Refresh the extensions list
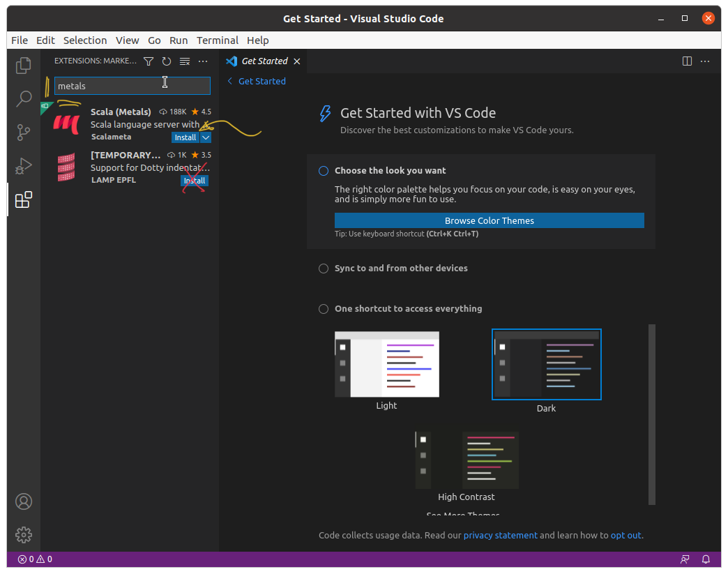Viewport: 728px width, 574px height. pos(167,61)
